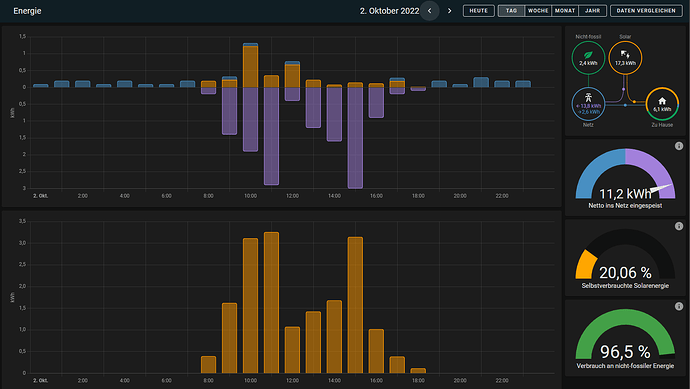
Task: Click the orange bar at 10:00 in upper chart
Action: coord(250,66)
